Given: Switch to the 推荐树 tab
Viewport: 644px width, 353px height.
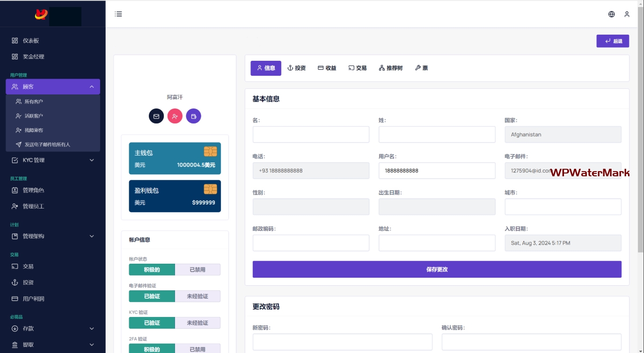Looking at the screenshot, I should pyautogui.click(x=390, y=68).
